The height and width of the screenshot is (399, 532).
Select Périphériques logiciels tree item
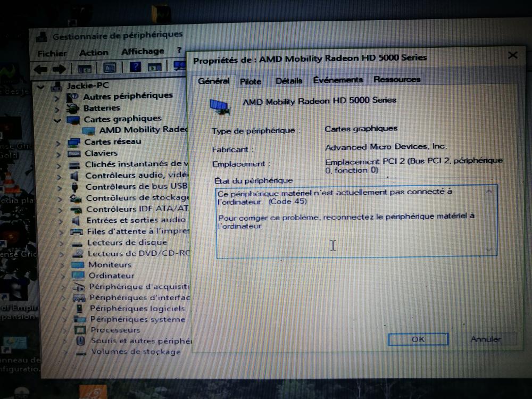[x=137, y=309]
